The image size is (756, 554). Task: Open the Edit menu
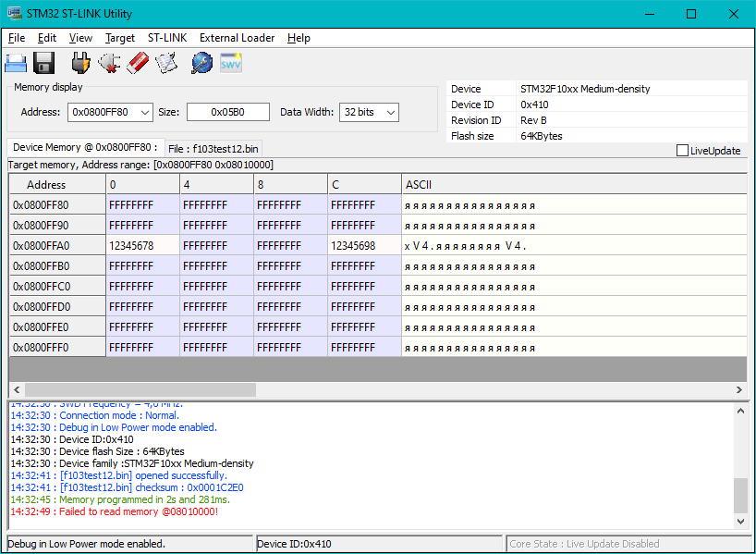tap(47, 38)
